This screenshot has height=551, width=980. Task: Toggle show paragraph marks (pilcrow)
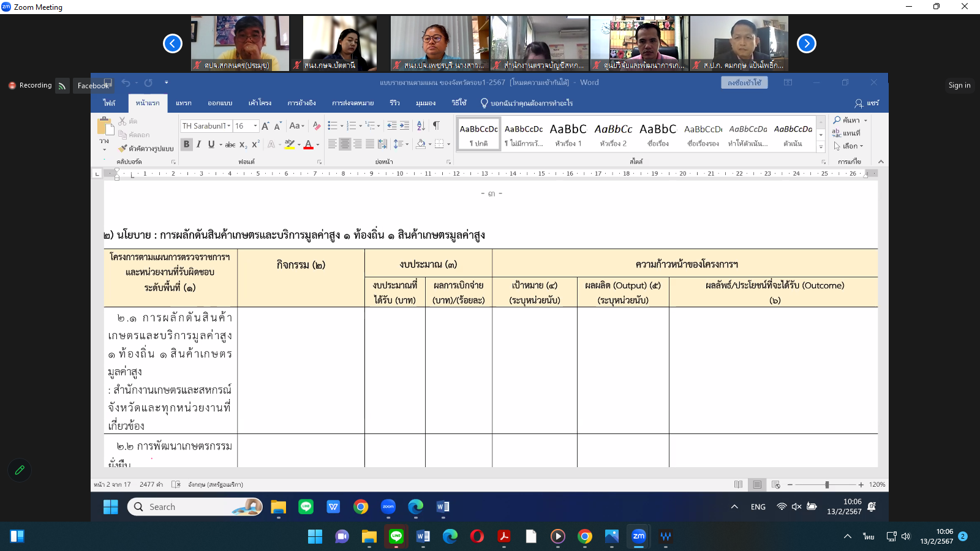pos(436,126)
